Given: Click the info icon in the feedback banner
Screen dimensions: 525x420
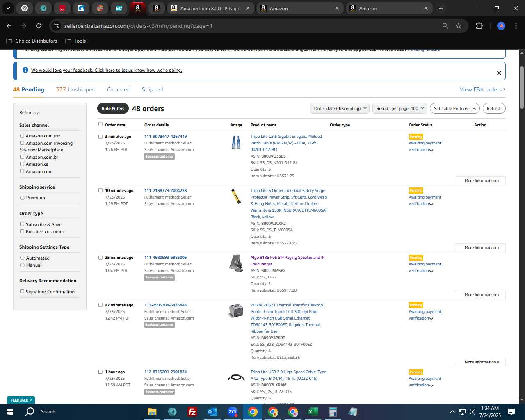Looking at the screenshot, I should pos(25,70).
